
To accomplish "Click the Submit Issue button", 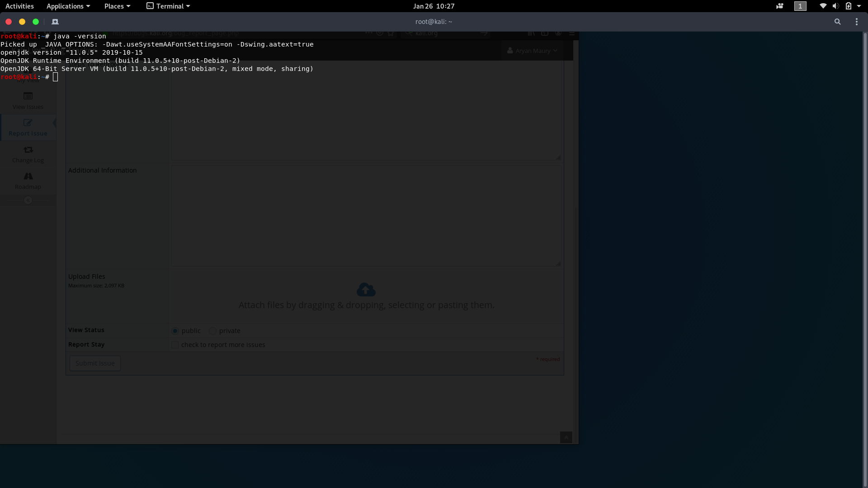I will point(95,363).
